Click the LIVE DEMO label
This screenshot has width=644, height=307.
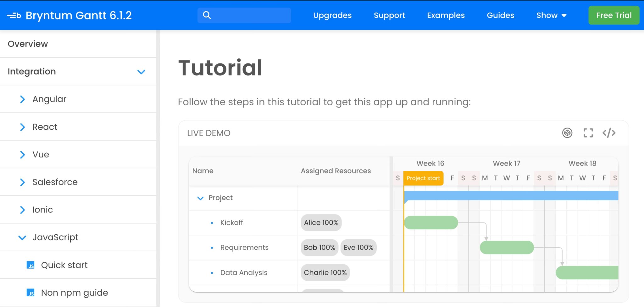point(209,133)
